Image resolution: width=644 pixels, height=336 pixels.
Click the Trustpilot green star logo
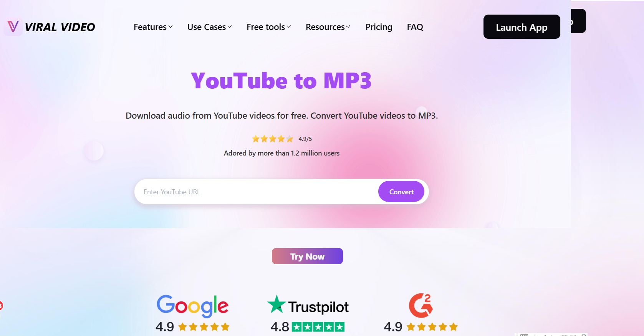tap(276, 304)
